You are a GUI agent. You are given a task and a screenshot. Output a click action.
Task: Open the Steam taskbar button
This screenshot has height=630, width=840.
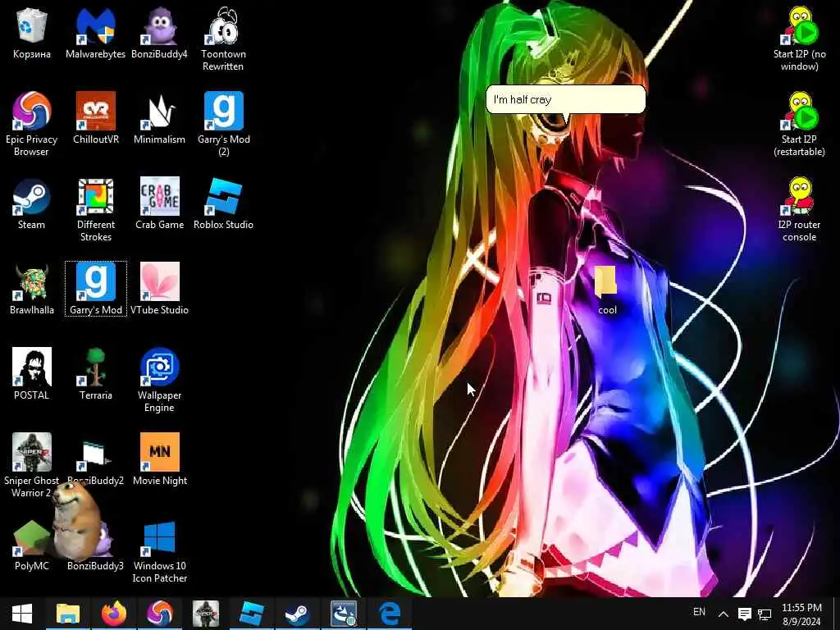pyautogui.click(x=297, y=614)
